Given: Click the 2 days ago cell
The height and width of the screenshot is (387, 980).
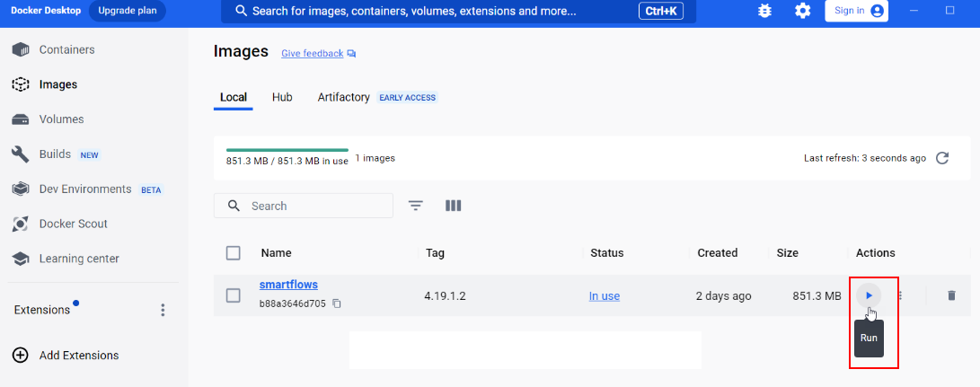Looking at the screenshot, I should 724,295.
